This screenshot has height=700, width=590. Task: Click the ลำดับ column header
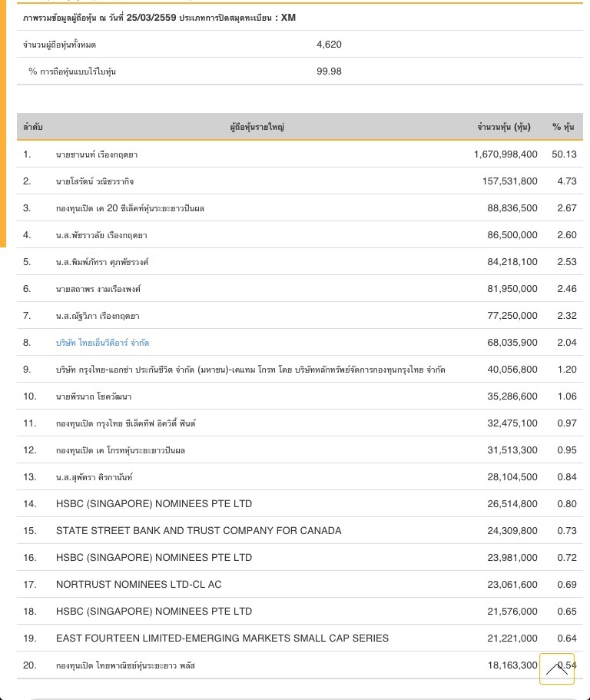click(x=33, y=127)
